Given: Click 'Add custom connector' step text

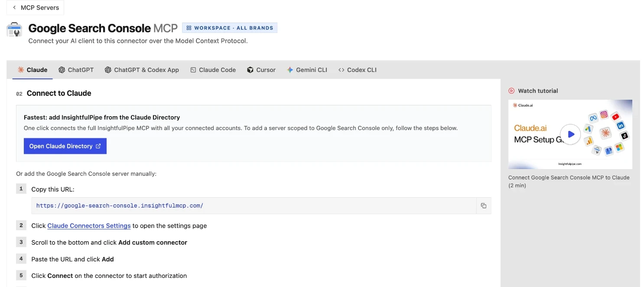Looking at the screenshot, I should [x=153, y=242].
